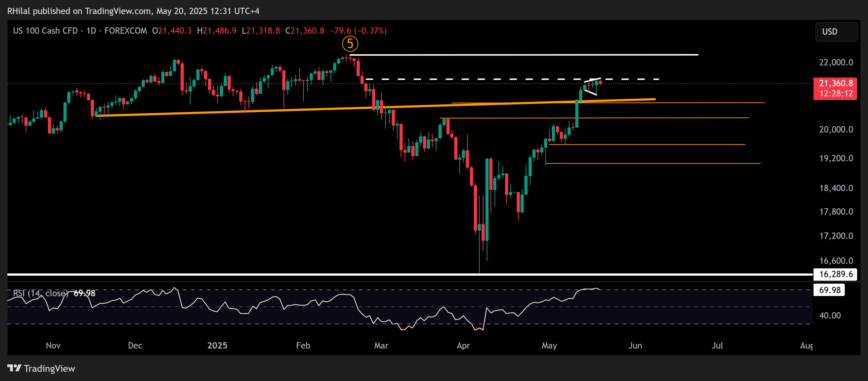868x381 pixels.
Task: Click the low price L21,318.8 value
Action: click(x=261, y=31)
